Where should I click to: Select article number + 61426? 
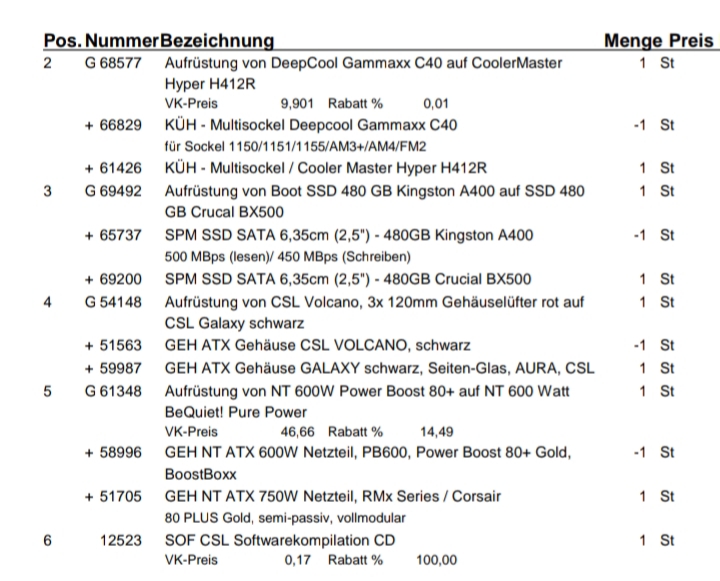click(x=113, y=169)
